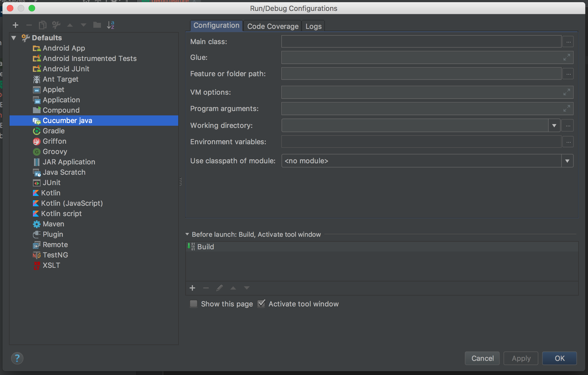Click Feature or folder path field
Image resolution: width=588 pixels, height=375 pixels.
[x=421, y=74]
